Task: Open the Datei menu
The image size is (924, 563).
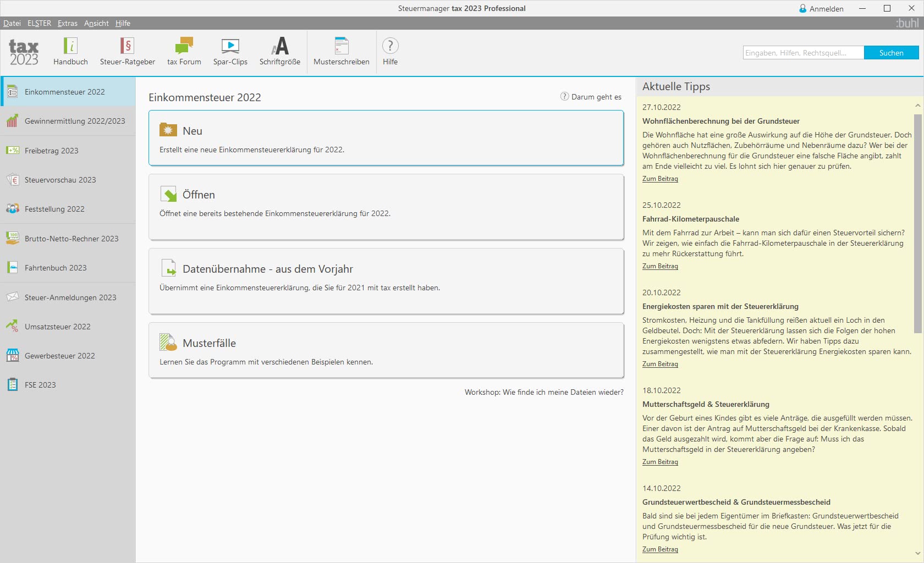Action: (x=12, y=23)
